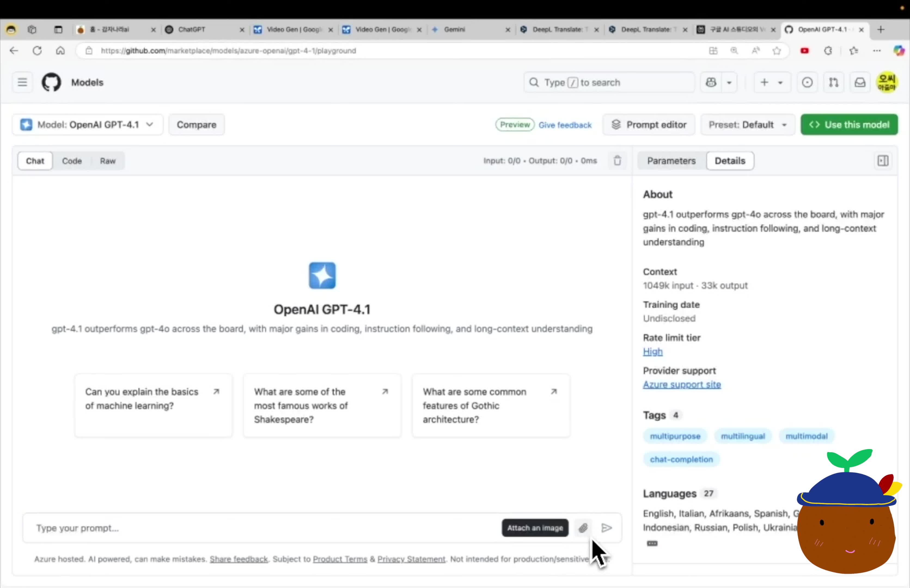Open the Pull requests icon in header
Screen dimensions: 910x588
pyautogui.click(x=834, y=82)
